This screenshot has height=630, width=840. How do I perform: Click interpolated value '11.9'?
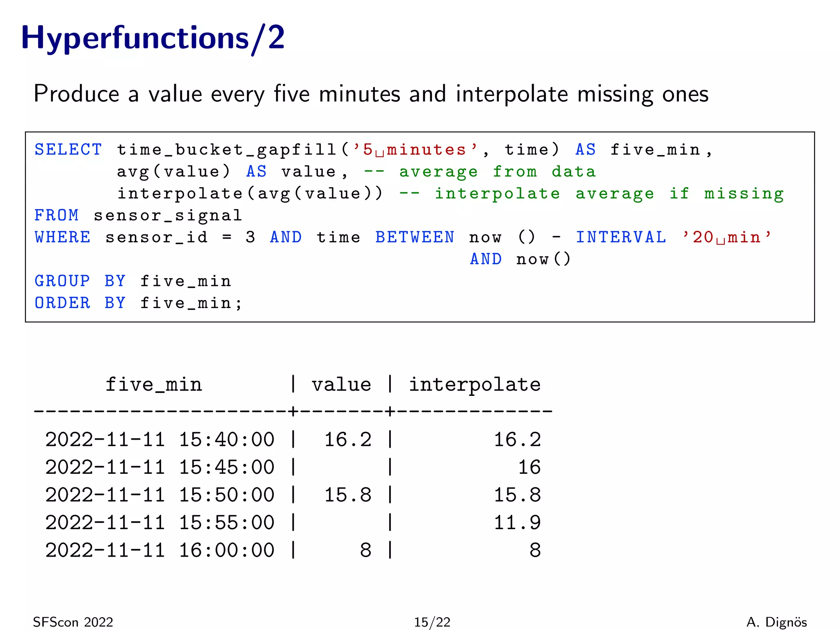[518, 523]
